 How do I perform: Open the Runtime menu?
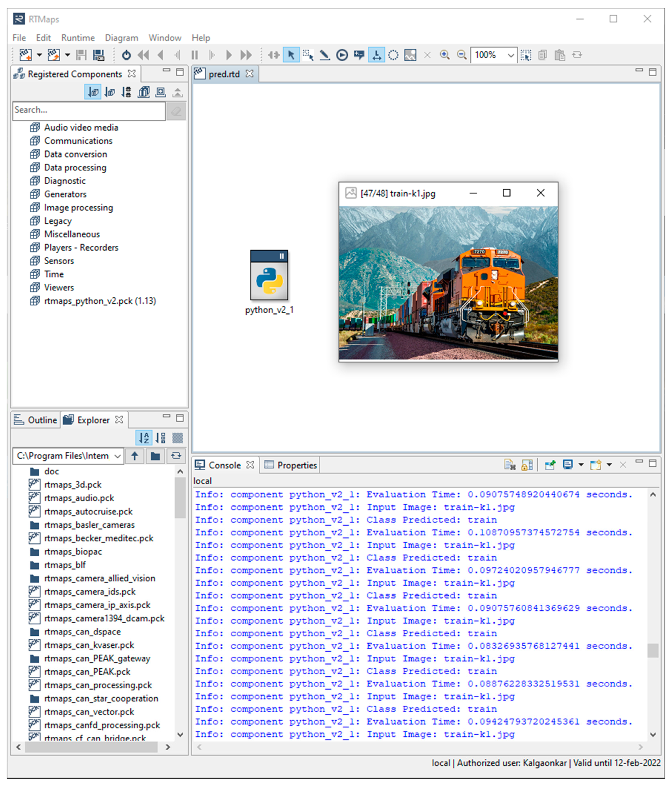(x=78, y=38)
